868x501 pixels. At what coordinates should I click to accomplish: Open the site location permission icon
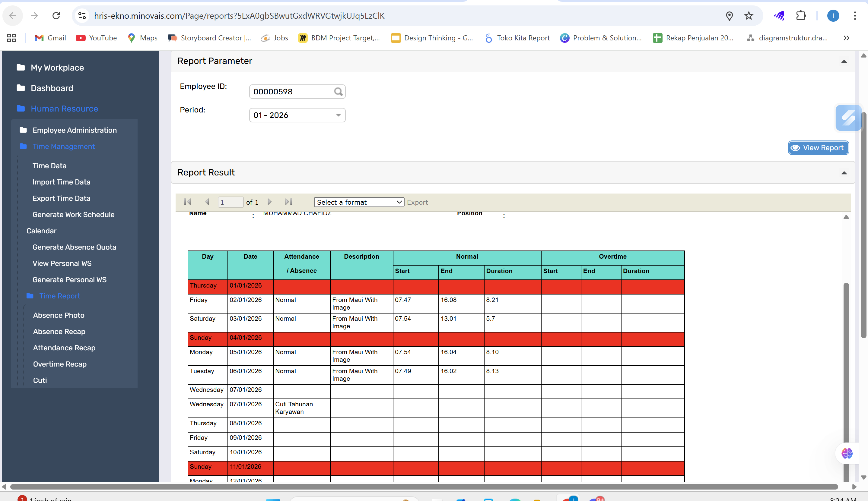tap(729, 16)
